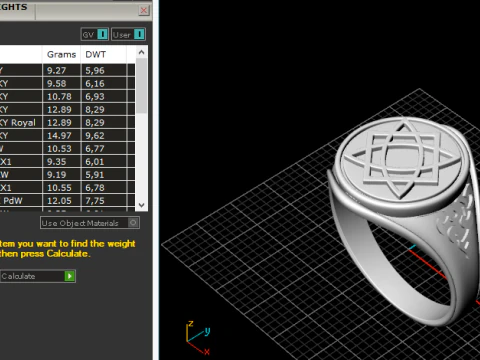The image size is (480, 360).
Task: Enable the Use Object Materials option
Action: (x=90, y=223)
